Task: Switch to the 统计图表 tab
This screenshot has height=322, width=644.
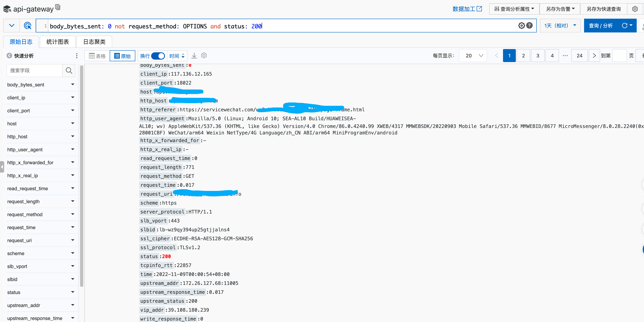Action: pos(57,42)
